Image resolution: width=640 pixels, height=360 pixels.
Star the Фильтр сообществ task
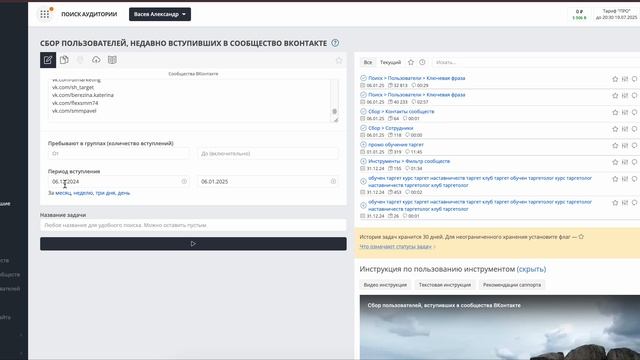coord(615,162)
